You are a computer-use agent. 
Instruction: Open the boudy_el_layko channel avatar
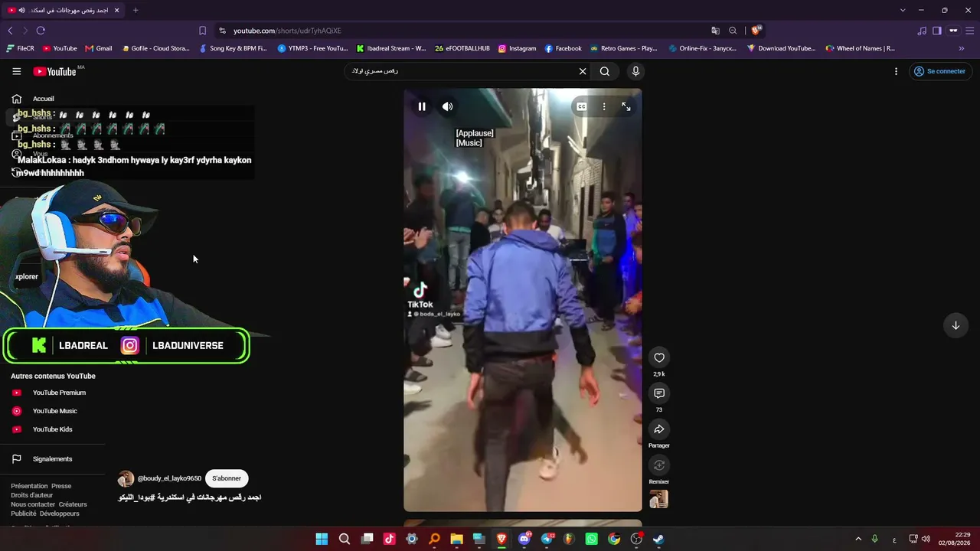(x=126, y=479)
